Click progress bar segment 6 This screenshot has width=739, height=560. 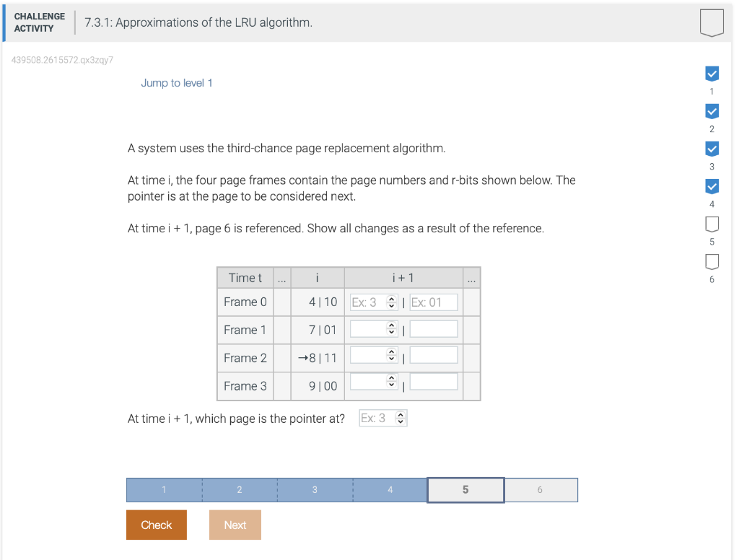click(541, 489)
